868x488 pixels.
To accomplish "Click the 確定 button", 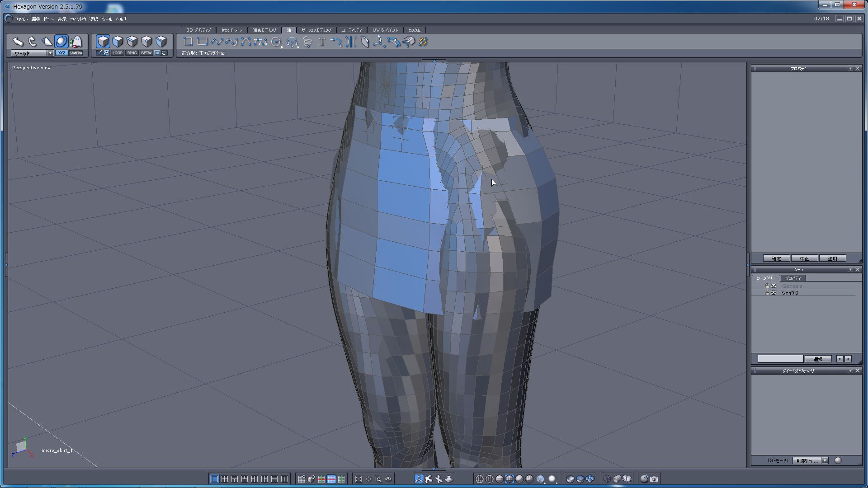I will point(776,258).
